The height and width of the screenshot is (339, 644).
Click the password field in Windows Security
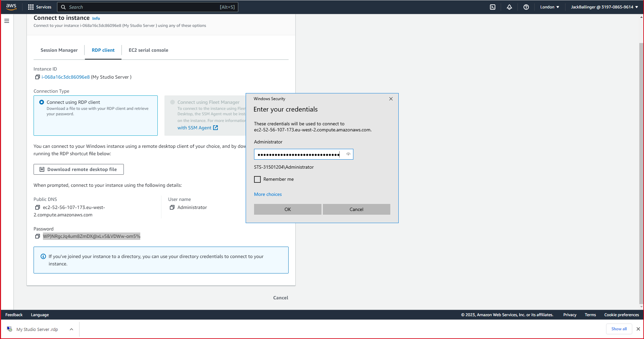(x=303, y=154)
